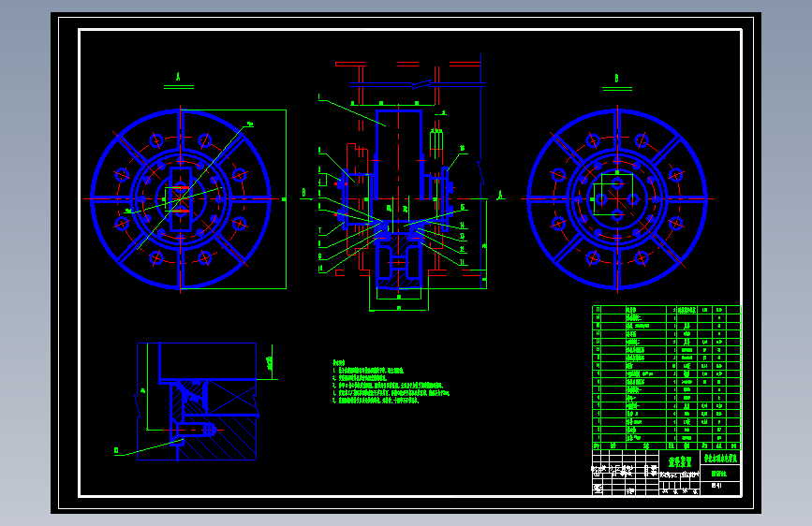Click the view label B above the right flange
The width and height of the screenshot is (812, 526).
[616, 79]
